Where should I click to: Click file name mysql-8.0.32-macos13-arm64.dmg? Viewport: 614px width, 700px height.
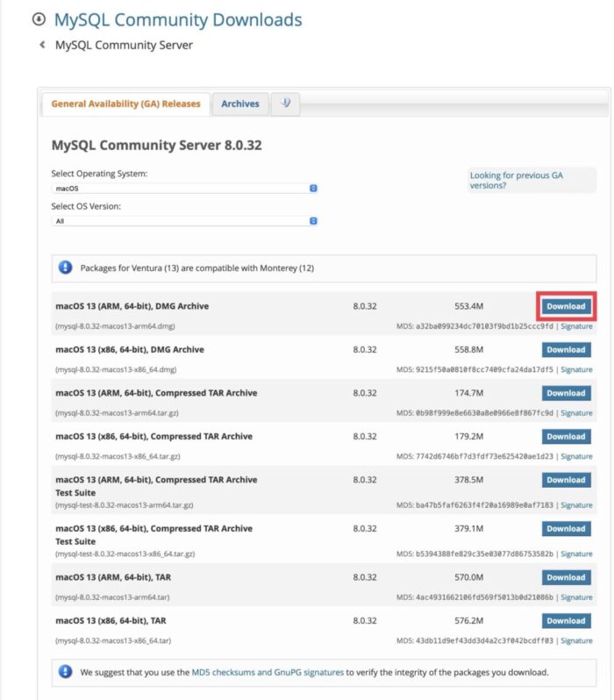pos(115,326)
